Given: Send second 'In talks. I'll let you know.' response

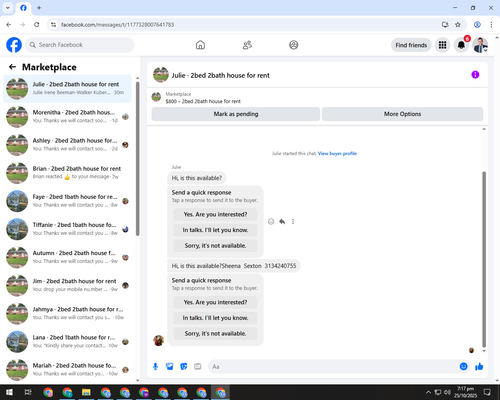Looking at the screenshot, I should [215, 318].
